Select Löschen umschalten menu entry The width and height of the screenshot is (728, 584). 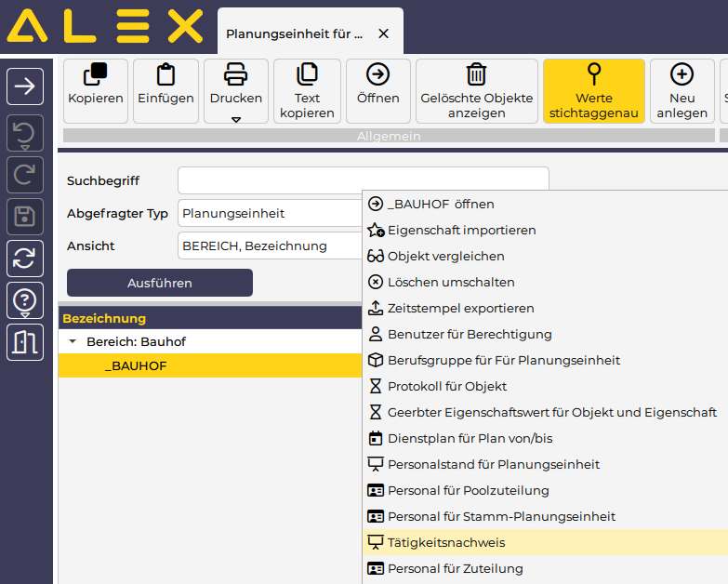450,282
